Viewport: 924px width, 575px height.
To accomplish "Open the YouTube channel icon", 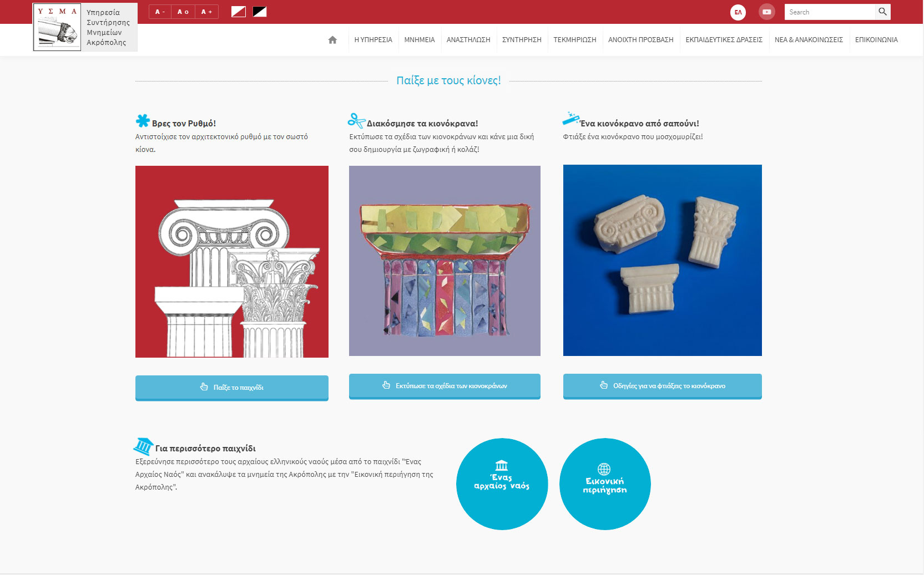I will coord(766,12).
